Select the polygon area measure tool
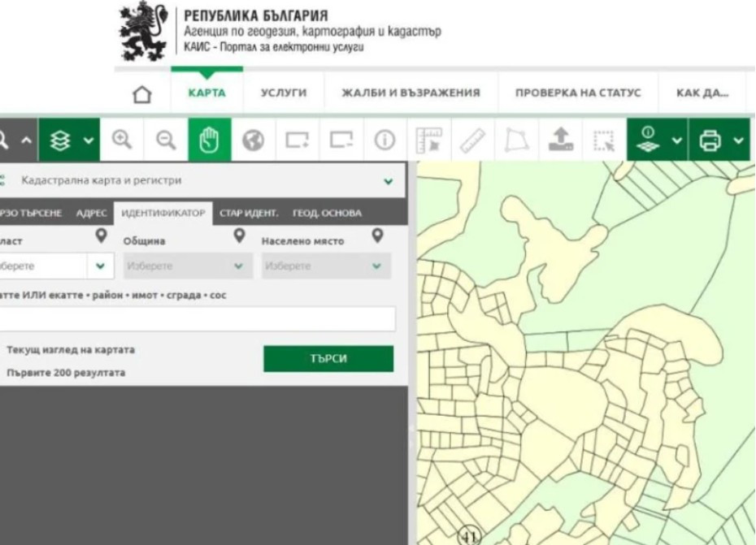756x545 pixels. coord(516,141)
